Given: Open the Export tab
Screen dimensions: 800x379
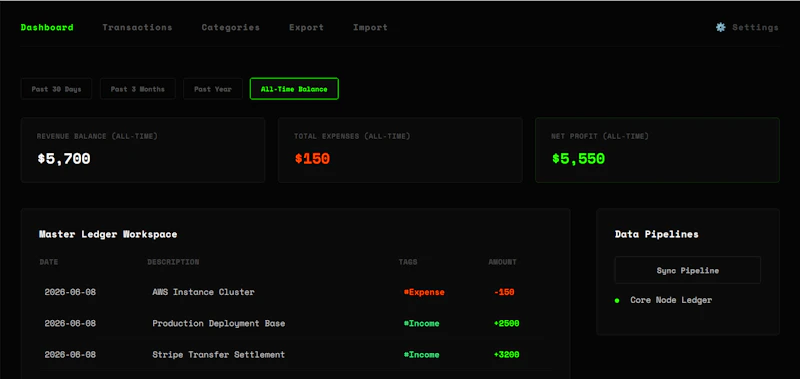Looking at the screenshot, I should 306,28.
